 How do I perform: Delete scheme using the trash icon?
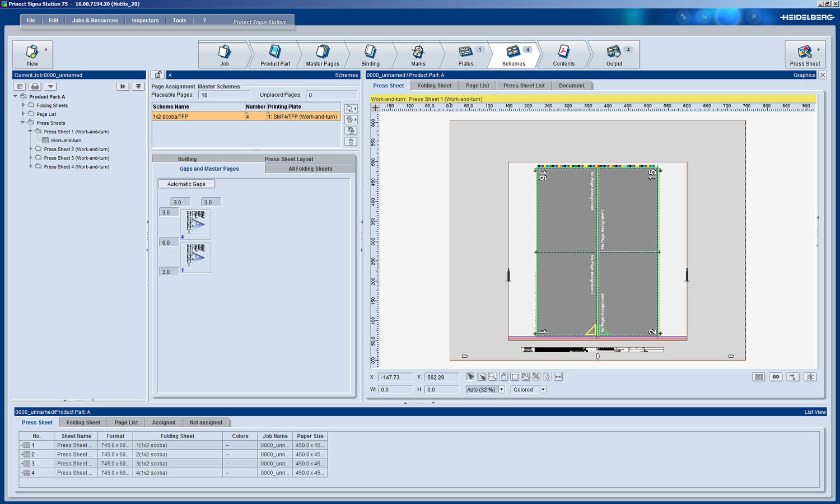tap(351, 142)
